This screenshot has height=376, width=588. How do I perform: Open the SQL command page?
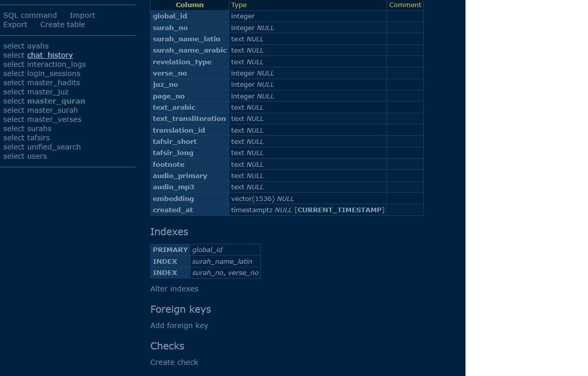click(30, 15)
